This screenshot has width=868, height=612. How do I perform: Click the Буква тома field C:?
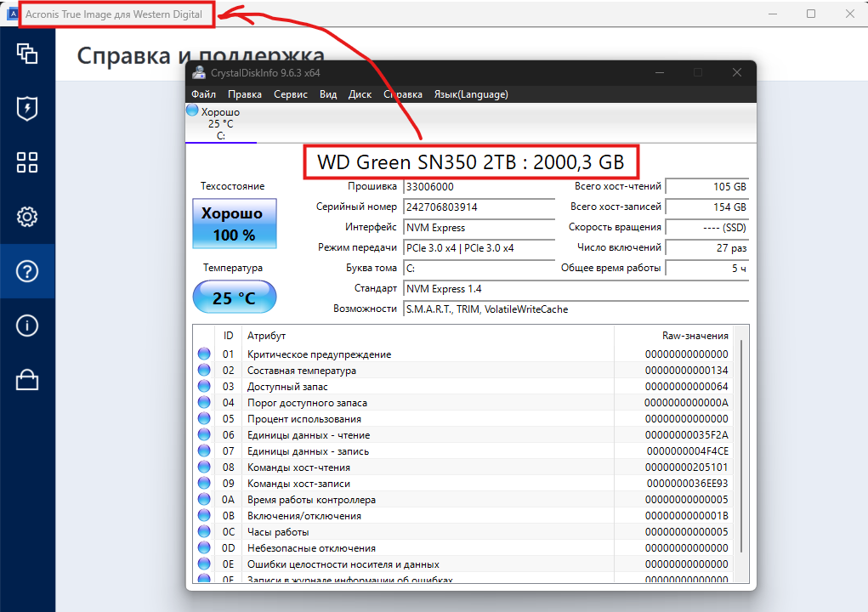[479, 269]
